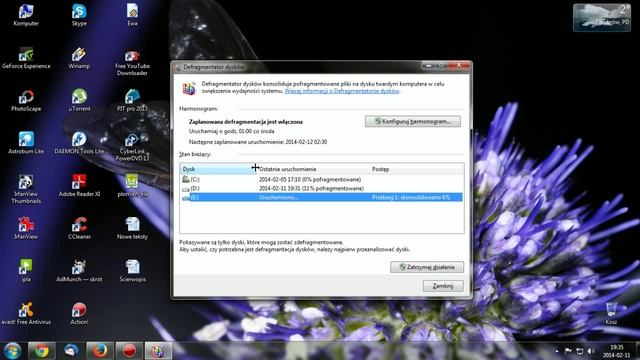640x360 pixels.
Task: Open Ścienwopis document icon
Action: pos(132,271)
